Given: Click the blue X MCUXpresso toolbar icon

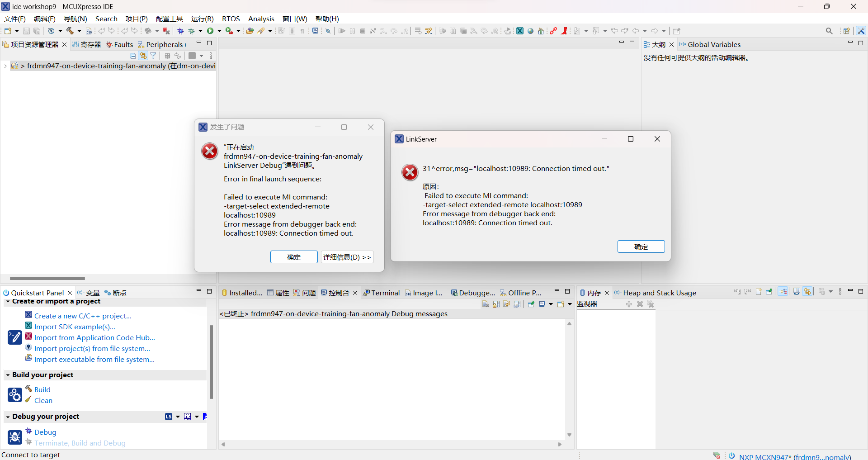Looking at the screenshot, I should 520,31.
